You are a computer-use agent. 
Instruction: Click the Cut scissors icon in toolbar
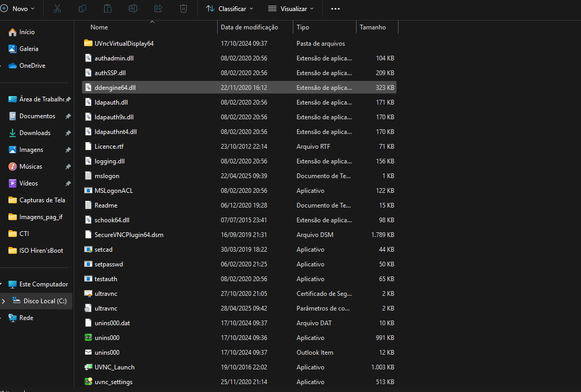(57, 8)
